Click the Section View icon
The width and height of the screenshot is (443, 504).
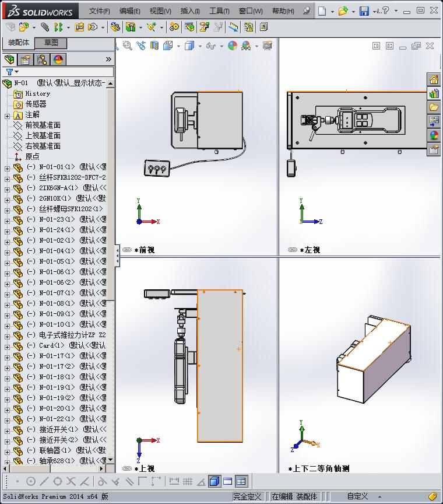pos(154,45)
